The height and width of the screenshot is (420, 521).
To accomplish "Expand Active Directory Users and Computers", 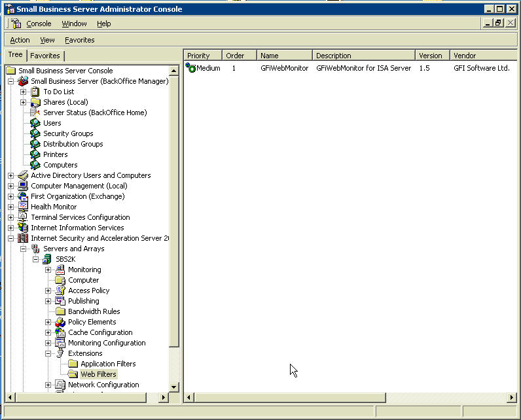I will click(x=11, y=175).
